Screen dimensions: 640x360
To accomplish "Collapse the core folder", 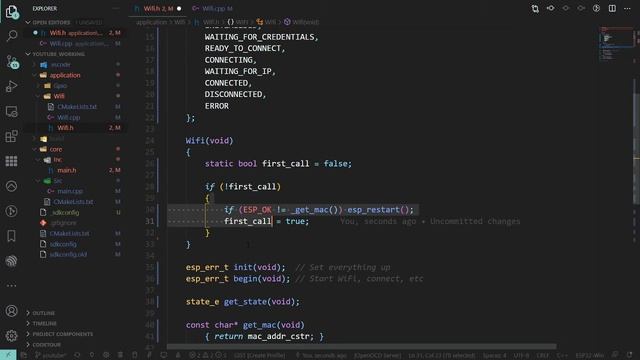I will [56, 149].
